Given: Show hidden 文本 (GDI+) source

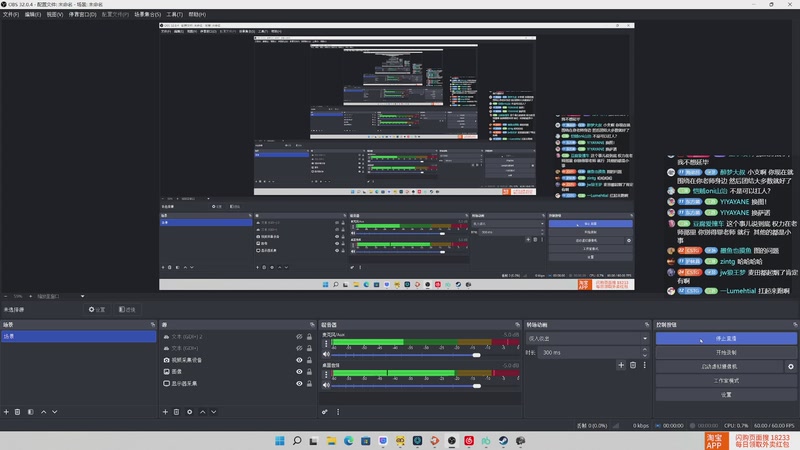Looking at the screenshot, I should pyautogui.click(x=299, y=348).
